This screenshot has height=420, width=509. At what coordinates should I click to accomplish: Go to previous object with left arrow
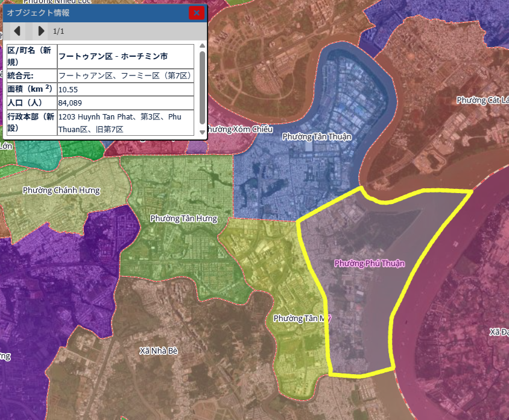coord(17,31)
